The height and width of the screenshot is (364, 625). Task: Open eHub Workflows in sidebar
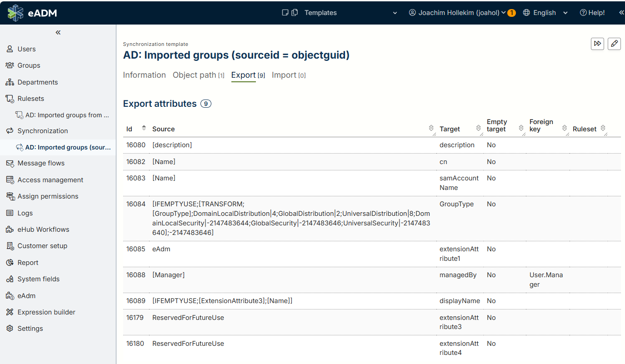click(x=43, y=229)
